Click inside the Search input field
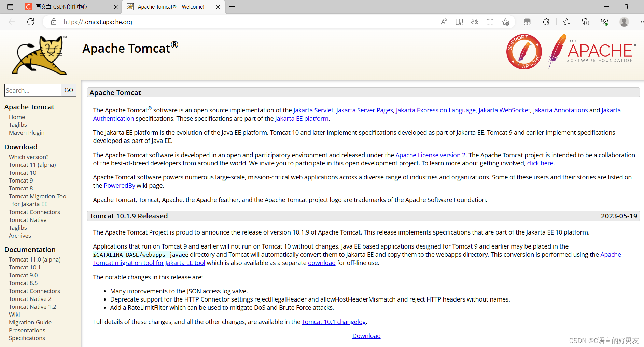The image size is (644, 347). coord(32,90)
